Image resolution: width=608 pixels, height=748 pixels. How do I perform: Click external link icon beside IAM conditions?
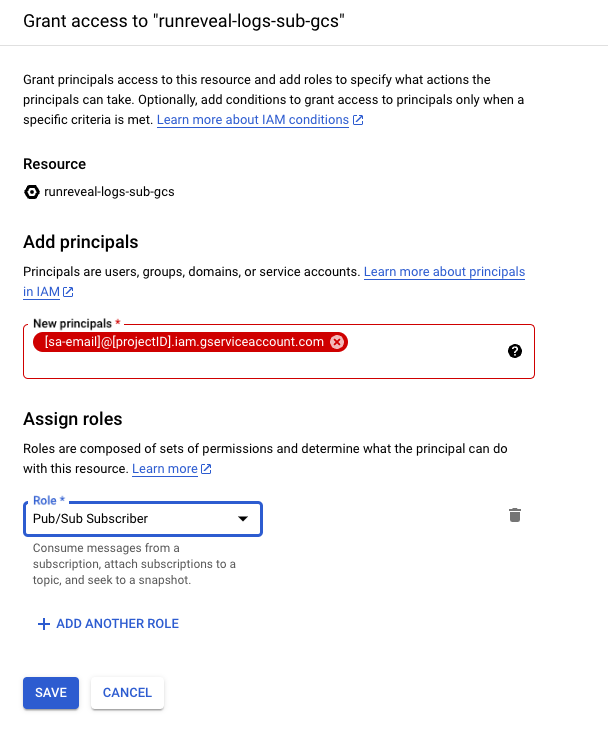[358, 120]
